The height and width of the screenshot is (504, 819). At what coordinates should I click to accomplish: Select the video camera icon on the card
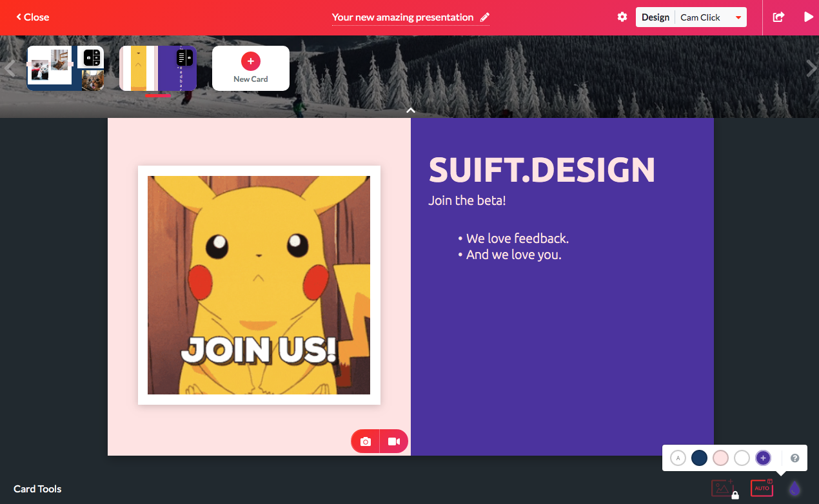(395, 441)
